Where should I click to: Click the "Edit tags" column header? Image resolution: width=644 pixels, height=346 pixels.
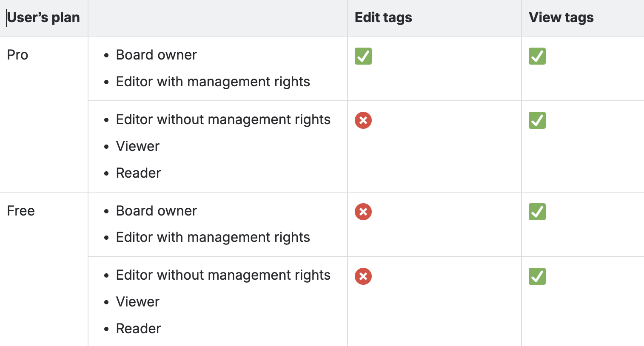[x=383, y=17]
